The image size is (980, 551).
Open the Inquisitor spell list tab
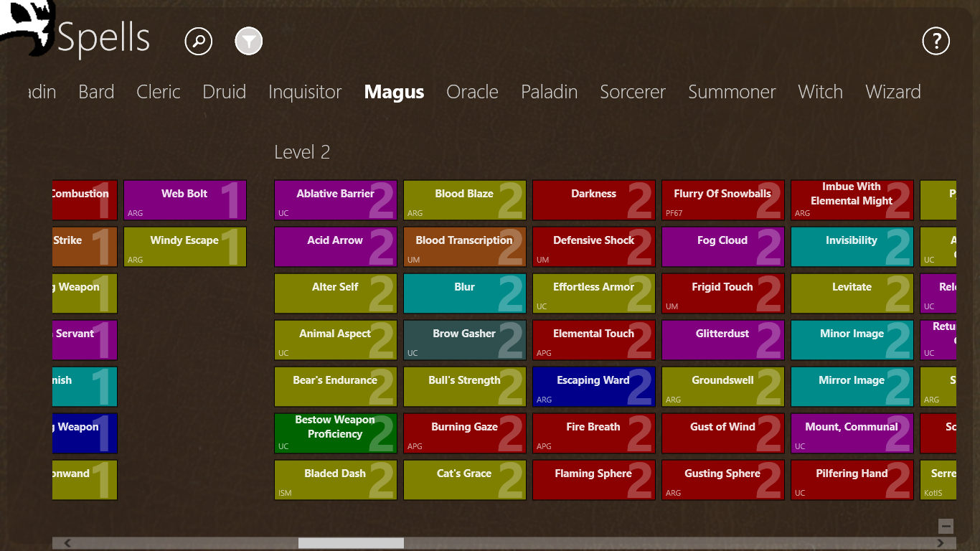click(x=305, y=92)
